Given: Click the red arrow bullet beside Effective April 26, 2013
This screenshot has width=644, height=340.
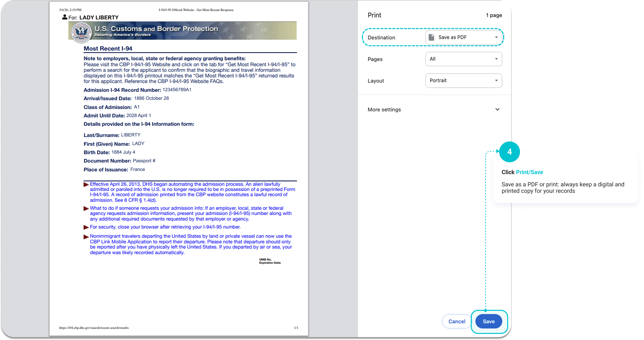Looking at the screenshot, I should click(x=86, y=185).
